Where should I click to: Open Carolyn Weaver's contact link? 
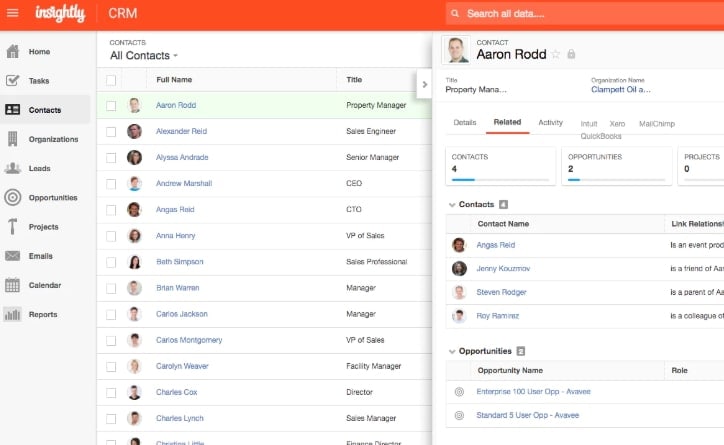182,366
